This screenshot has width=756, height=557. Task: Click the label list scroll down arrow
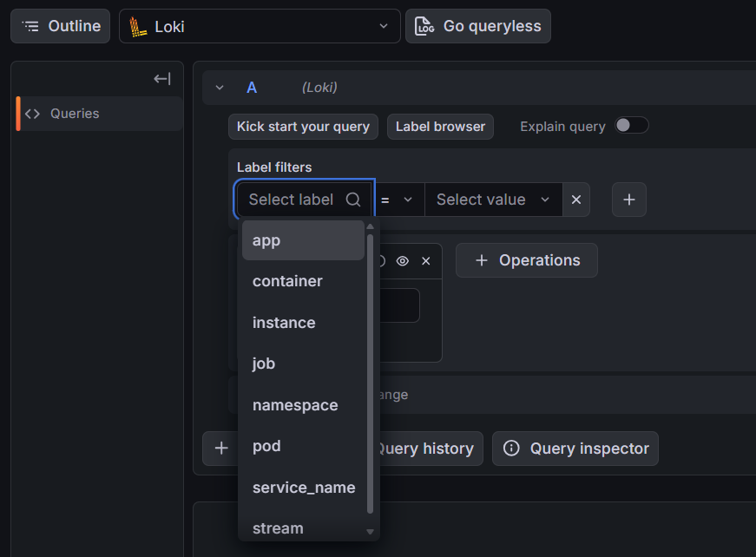click(x=370, y=532)
